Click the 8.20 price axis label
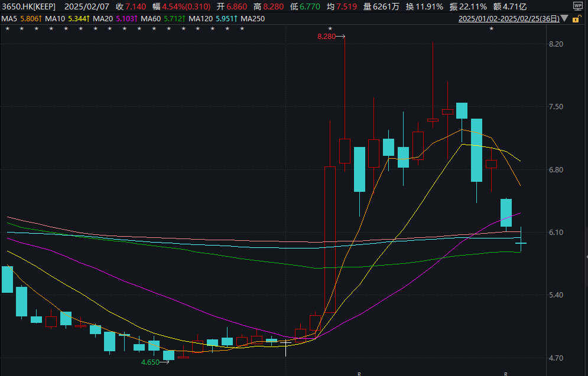This screenshot has width=588, height=376. [x=555, y=44]
